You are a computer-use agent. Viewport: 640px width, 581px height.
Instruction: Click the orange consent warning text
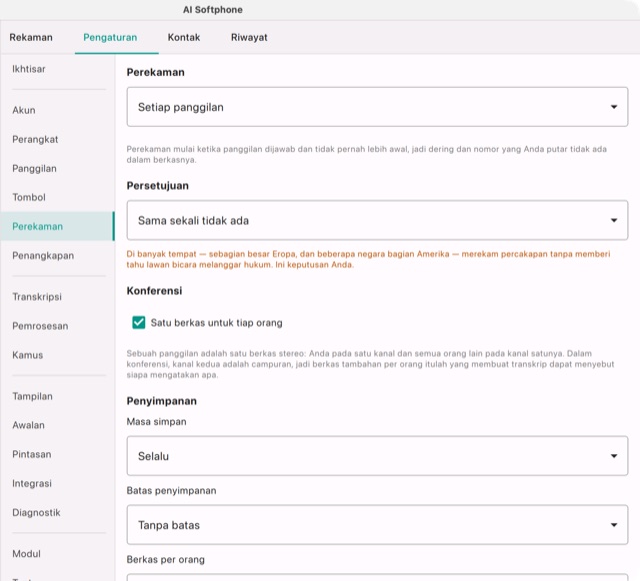368,259
